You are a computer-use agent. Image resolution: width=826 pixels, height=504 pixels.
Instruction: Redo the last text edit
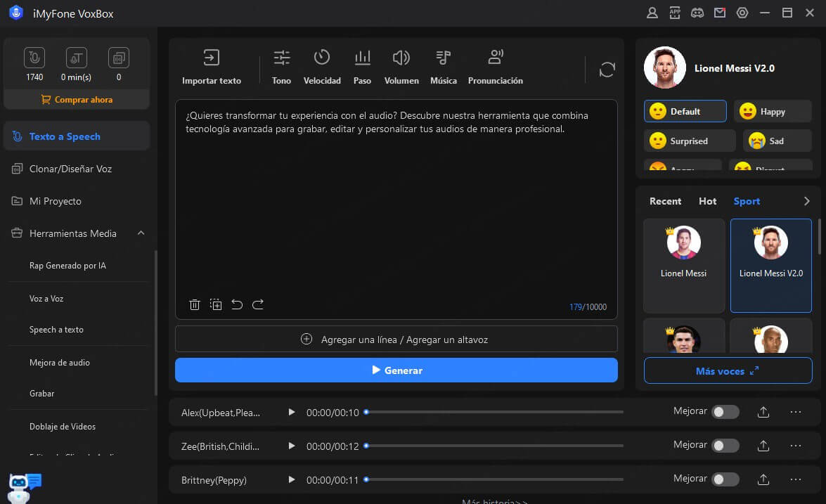[x=257, y=304]
